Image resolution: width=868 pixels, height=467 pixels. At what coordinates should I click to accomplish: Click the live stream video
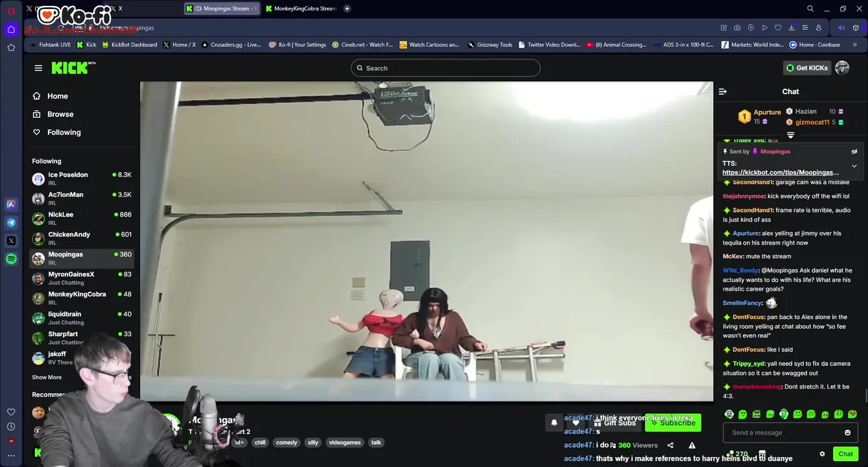click(x=427, y=241)
